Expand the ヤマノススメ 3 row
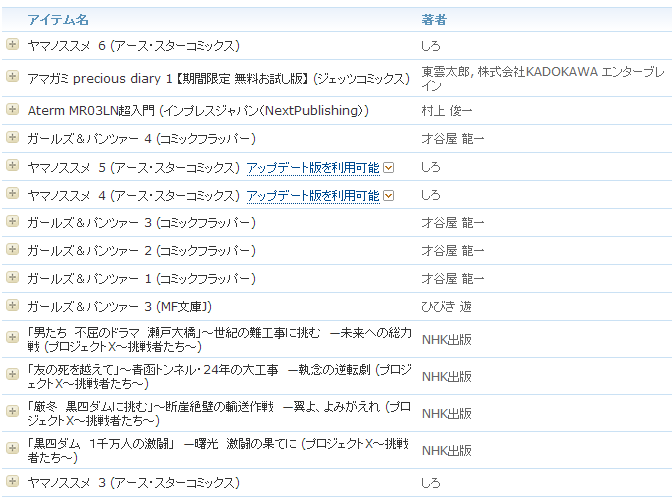672x501 pixels. (12, 481)
